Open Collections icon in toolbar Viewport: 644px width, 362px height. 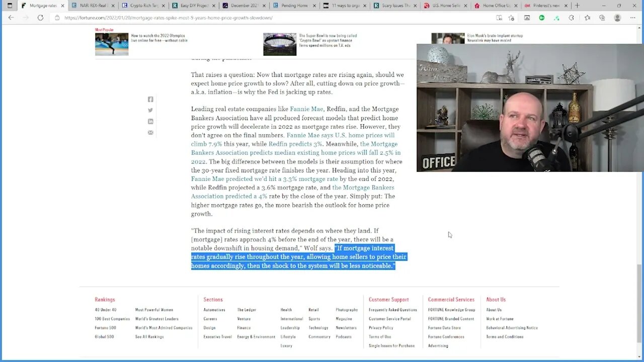(602, 18)
